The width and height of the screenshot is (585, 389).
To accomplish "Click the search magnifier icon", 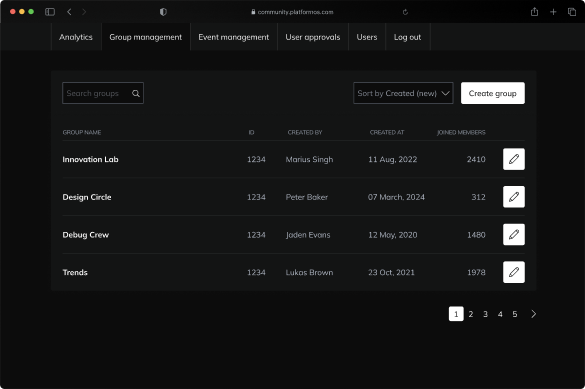I will coord(136,94).
